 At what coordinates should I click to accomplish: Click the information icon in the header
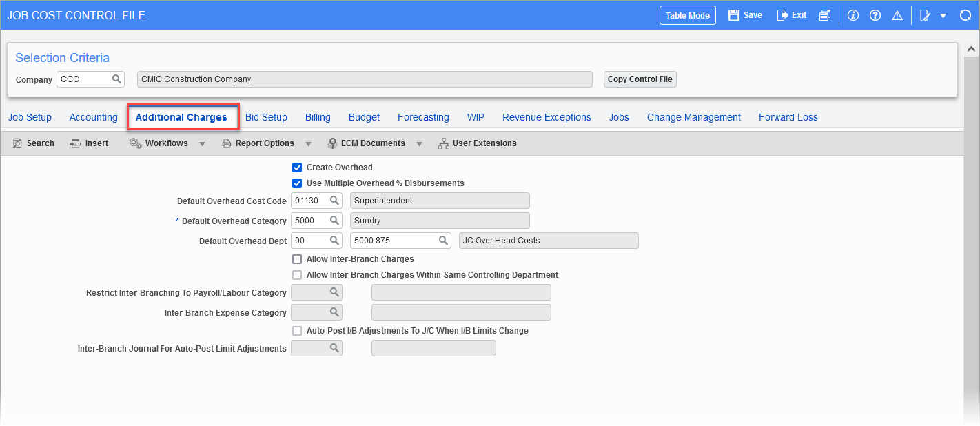(x=853, y=14)
